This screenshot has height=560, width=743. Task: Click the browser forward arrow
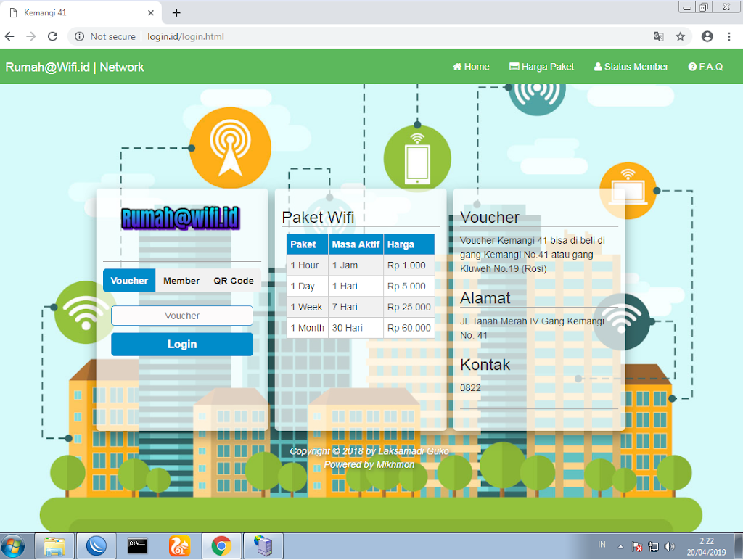pyautogui.click(x=30, y=36)
